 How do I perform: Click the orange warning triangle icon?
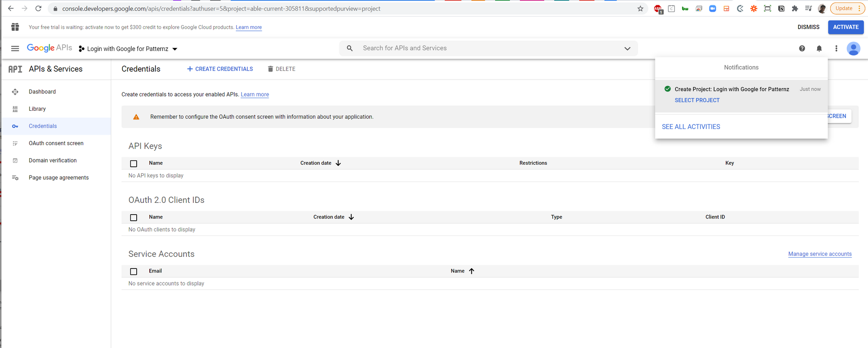[x=136, y=117]
